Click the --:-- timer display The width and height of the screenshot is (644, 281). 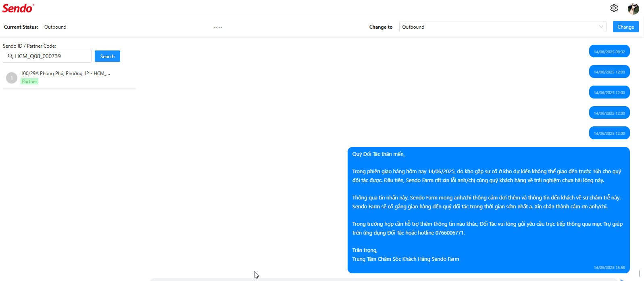(218, 27)
